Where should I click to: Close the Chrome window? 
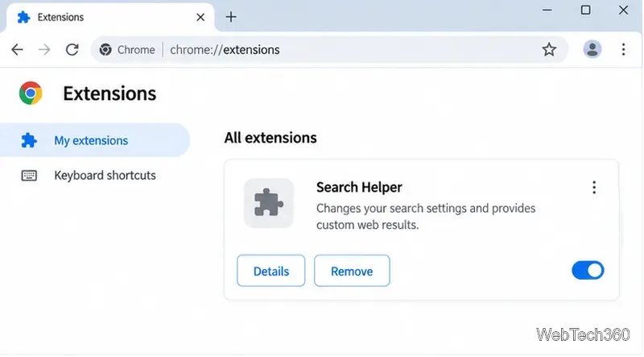[623, 10]
